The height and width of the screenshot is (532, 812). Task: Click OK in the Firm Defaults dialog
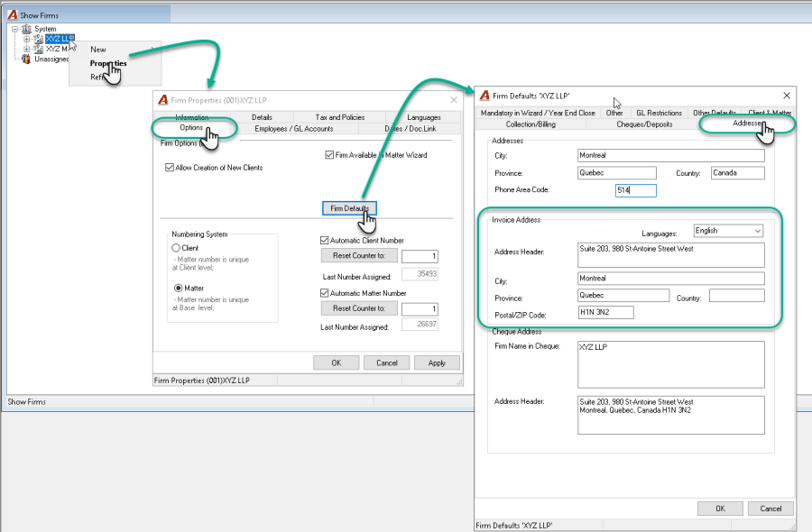tap(720, 509)
